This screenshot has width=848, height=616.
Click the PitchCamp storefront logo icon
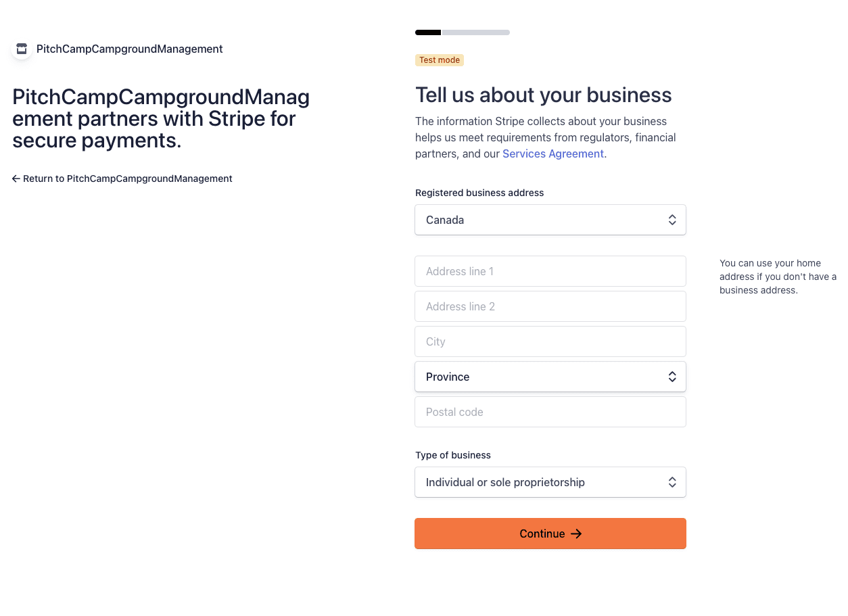(22, 49)
